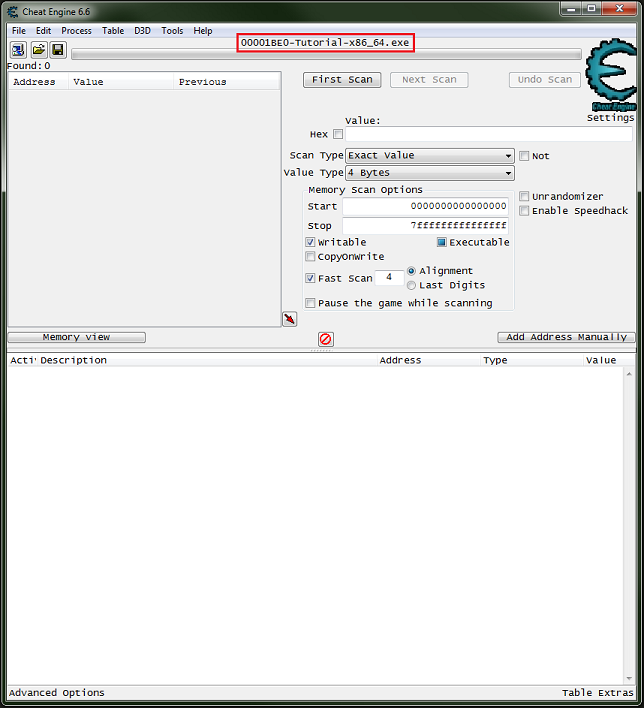Click the Memory view button
This screenshot has height=708, width=644.
coord(77,338)
